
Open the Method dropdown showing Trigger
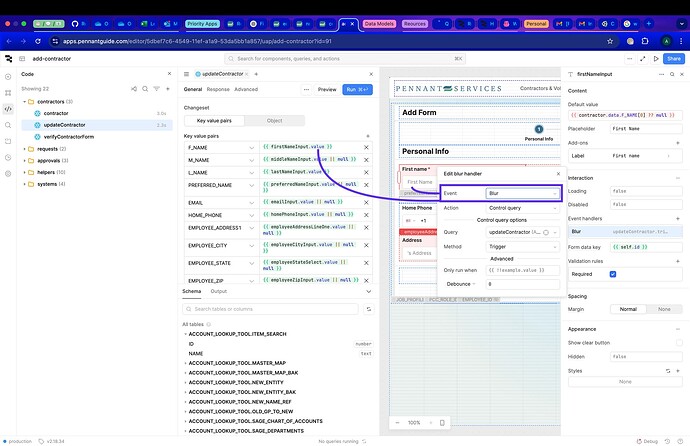[522, 247]
